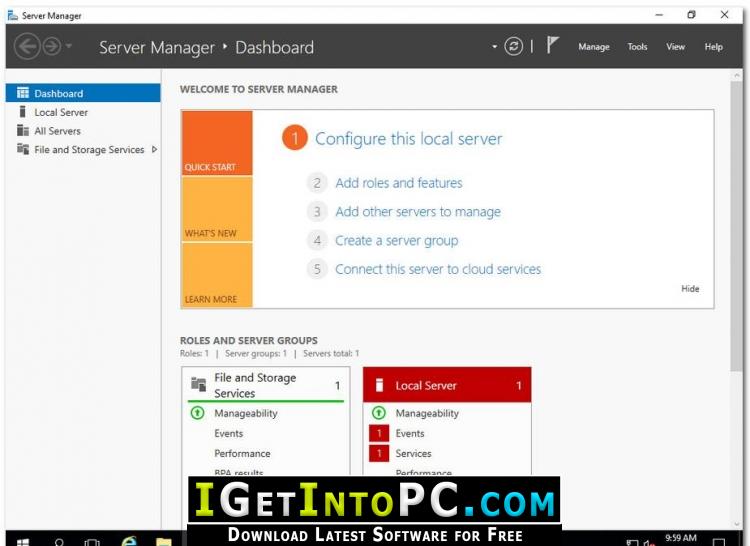Open the Notifications flag
Image resolution: width=750 pixels, height=546 pixels.
pos(552,45)
